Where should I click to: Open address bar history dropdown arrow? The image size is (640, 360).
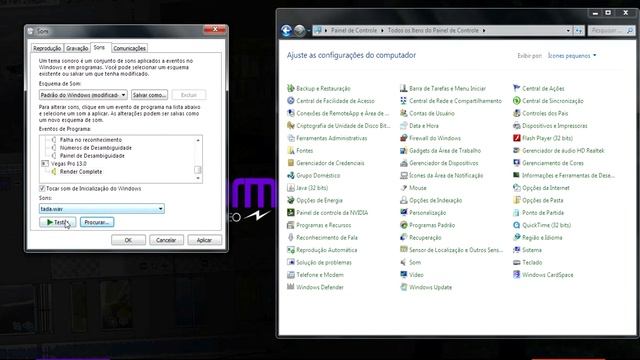tap(568, 31)
